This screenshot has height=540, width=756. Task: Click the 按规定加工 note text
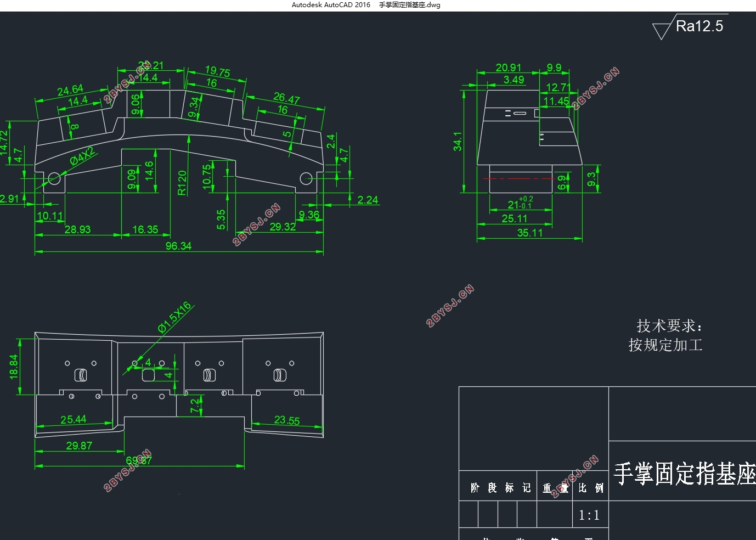[x=665, y=345]
